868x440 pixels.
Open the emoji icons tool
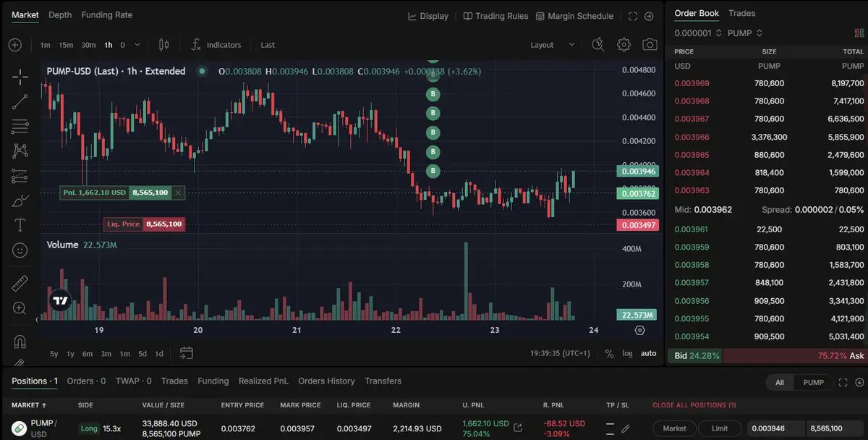20,250
